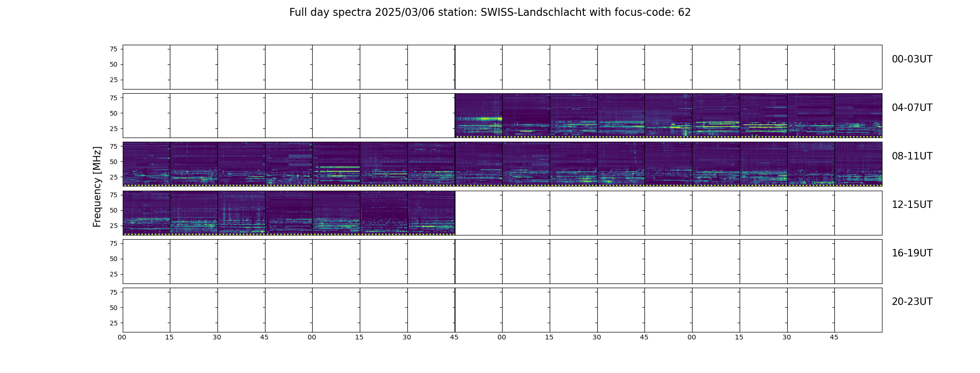Click the leftmost '00' time-axis tick label
980x373 pixels.
tap(122, 337)
